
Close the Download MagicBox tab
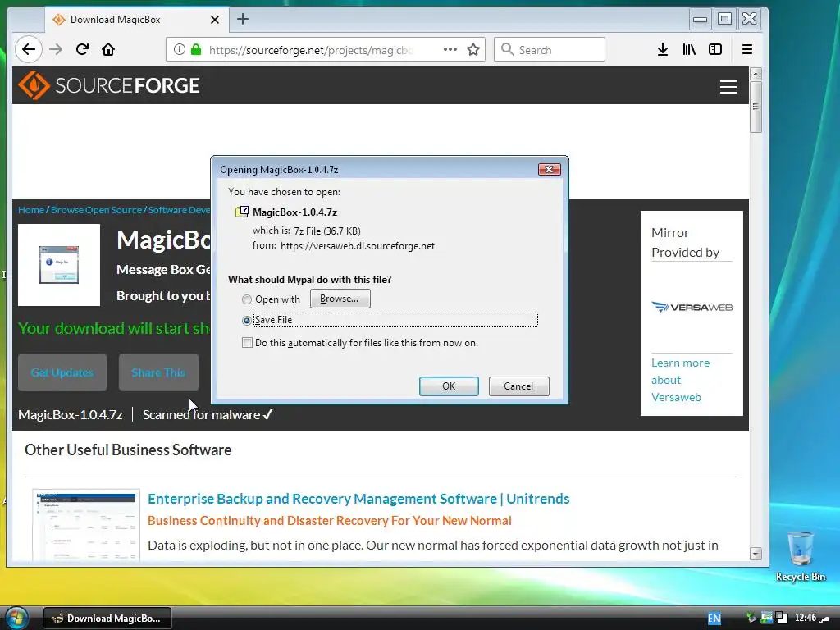[215, 20]
